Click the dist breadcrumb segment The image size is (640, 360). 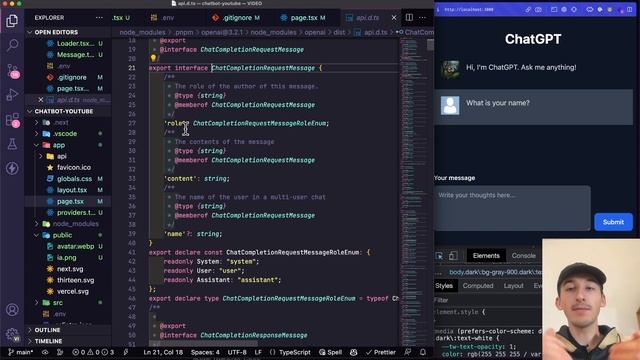[339, 32]
